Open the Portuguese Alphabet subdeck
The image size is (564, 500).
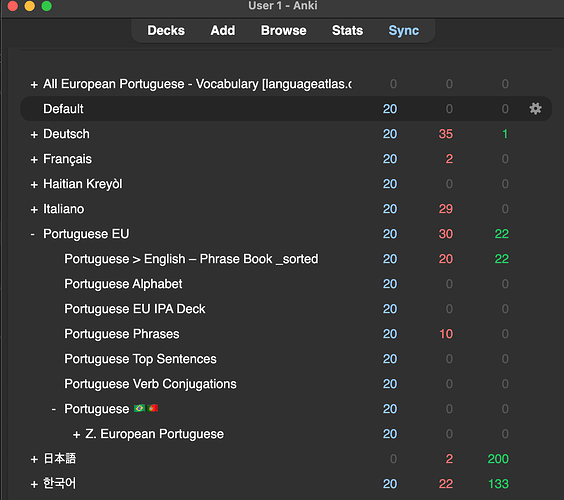pos(123,284)
